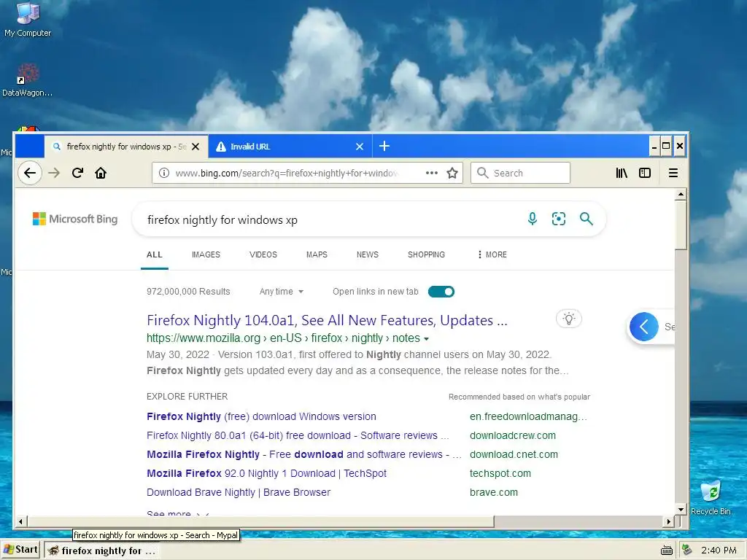Open the browser hamburger menu

click(x=673, y=173)
